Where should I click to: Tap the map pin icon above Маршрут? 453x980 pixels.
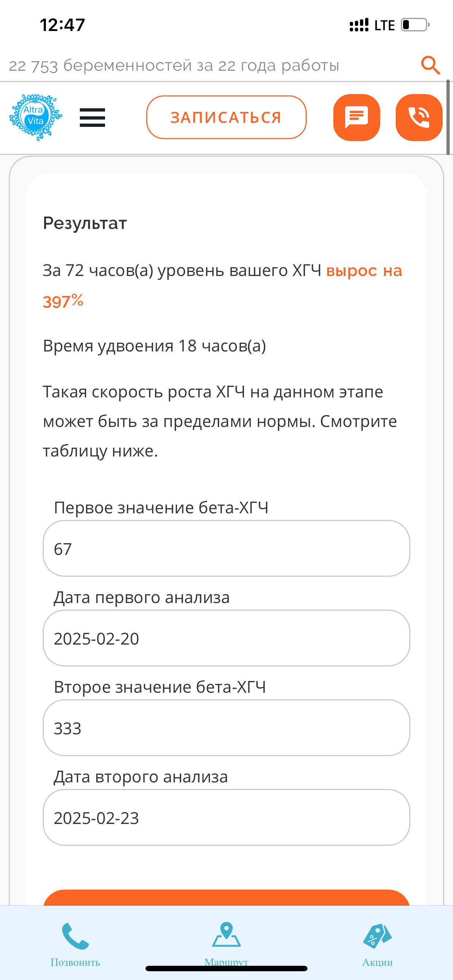226,936
